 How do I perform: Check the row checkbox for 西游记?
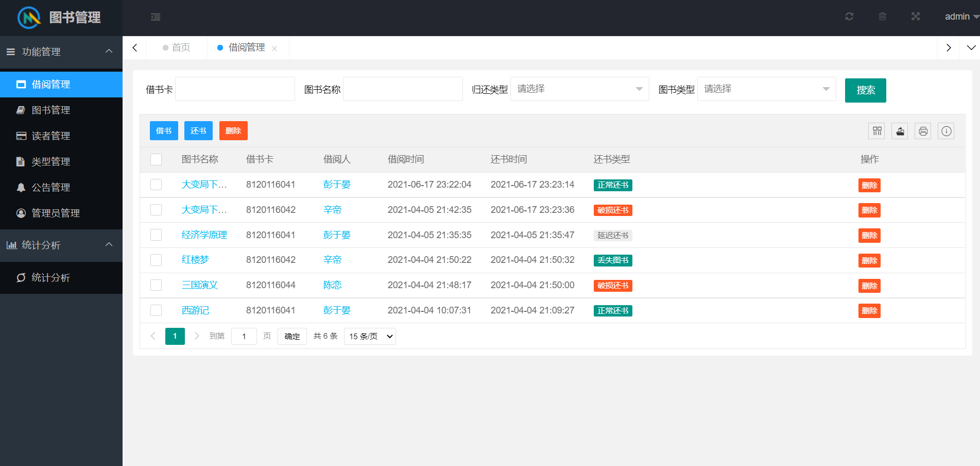tap(156, 310)
